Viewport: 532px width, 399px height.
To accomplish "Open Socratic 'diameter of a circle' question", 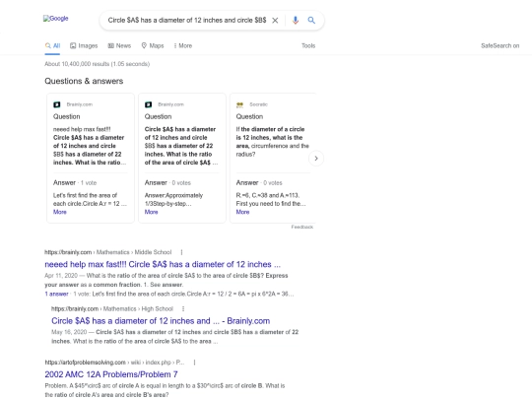I will (x=273, y=142).
